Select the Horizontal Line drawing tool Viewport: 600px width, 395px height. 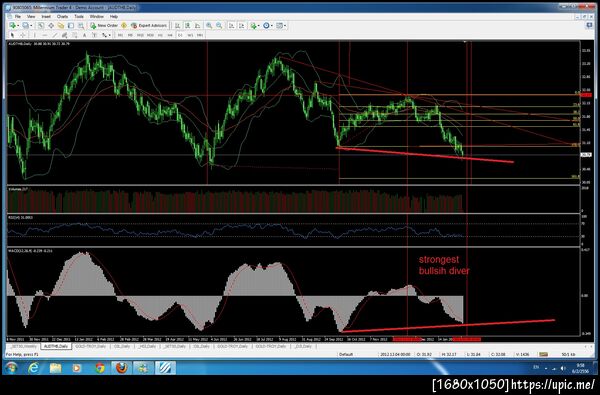click(x=44, y=35)
